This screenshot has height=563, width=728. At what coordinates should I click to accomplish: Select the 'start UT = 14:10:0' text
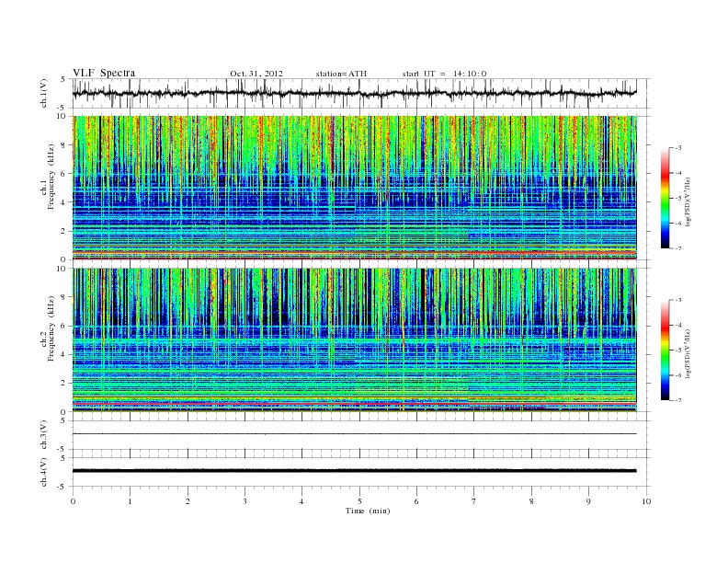(444, 74)
